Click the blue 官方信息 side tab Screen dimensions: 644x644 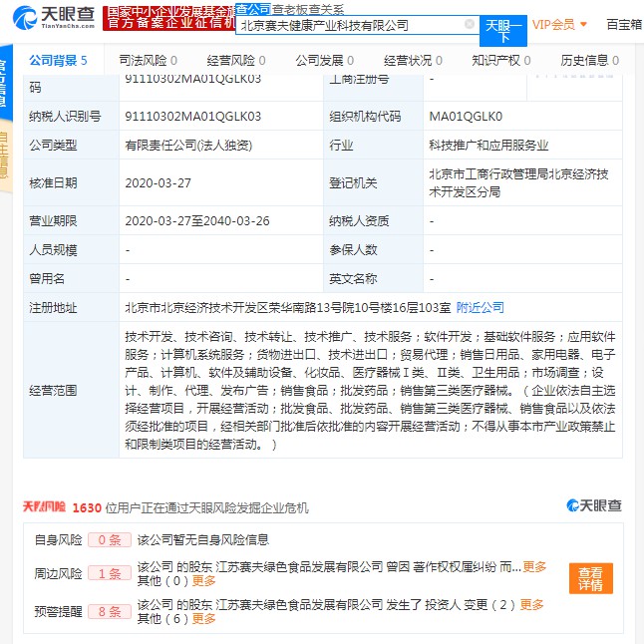(5, 82)
